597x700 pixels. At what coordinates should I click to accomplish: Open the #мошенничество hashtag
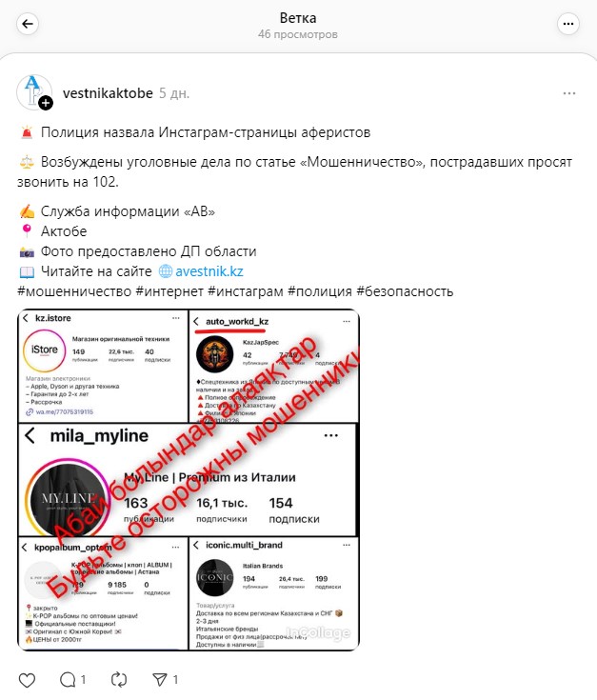(74, 291)
